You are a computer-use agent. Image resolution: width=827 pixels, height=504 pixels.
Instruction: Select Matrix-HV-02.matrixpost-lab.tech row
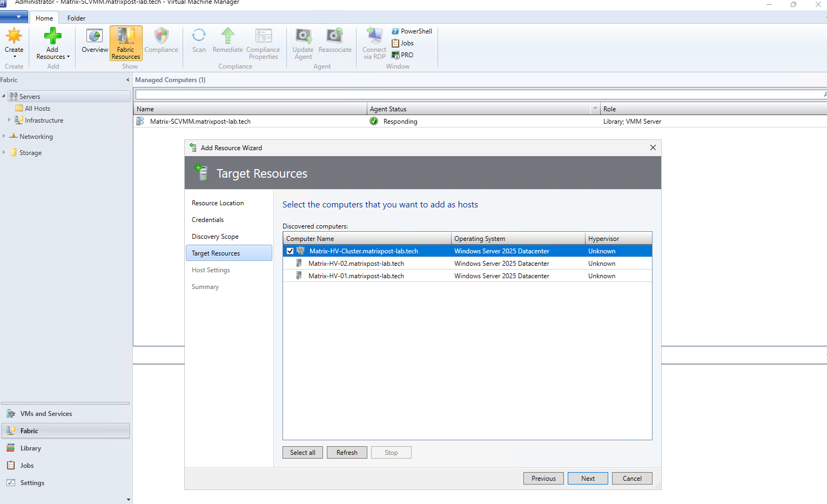click(467, 264)
